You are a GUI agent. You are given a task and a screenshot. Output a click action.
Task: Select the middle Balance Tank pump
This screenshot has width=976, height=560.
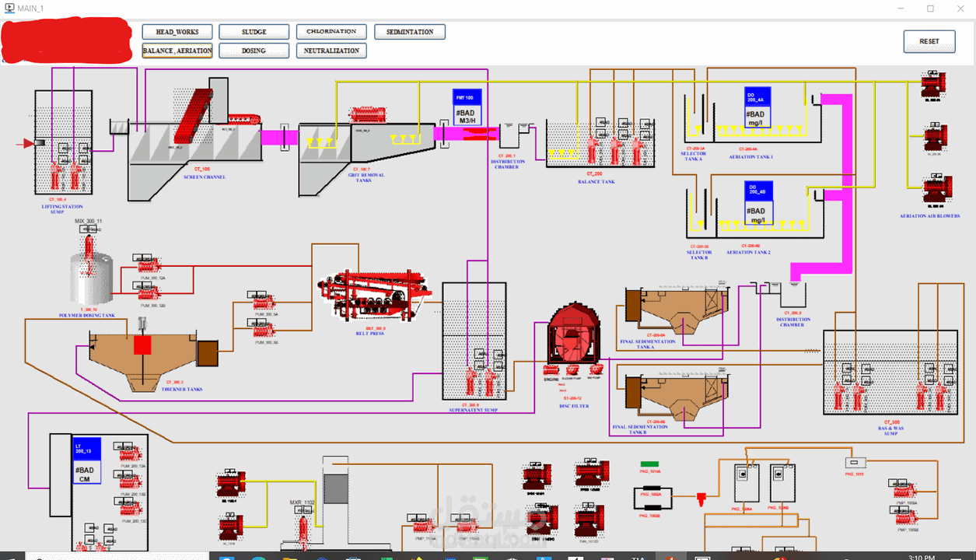click(616, 150)
